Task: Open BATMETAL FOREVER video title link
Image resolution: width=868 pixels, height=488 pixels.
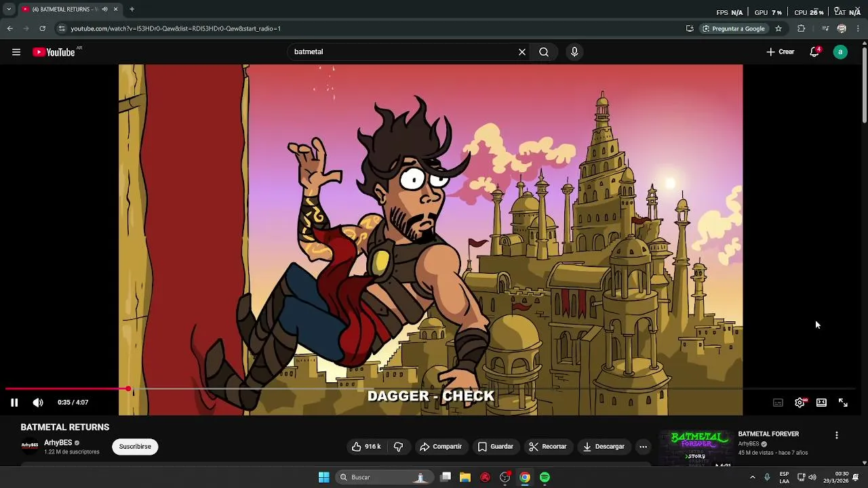Action: click(x=768, y=434)
